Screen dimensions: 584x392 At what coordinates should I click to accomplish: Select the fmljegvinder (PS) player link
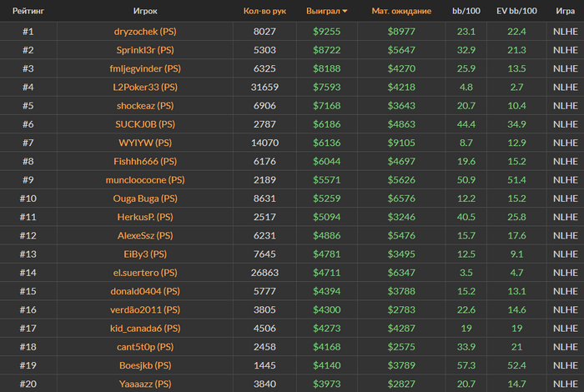tap(145, 68)
